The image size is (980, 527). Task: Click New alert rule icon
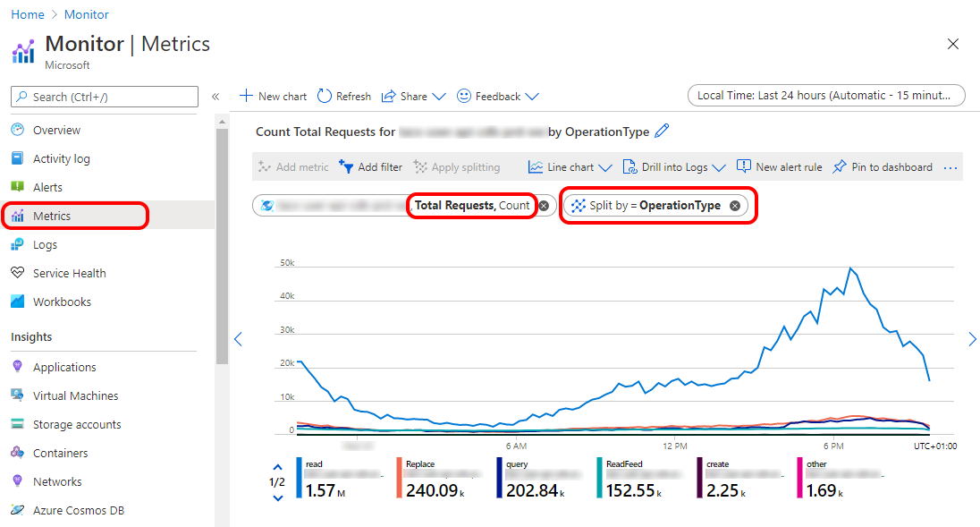[x=744, y=166]
